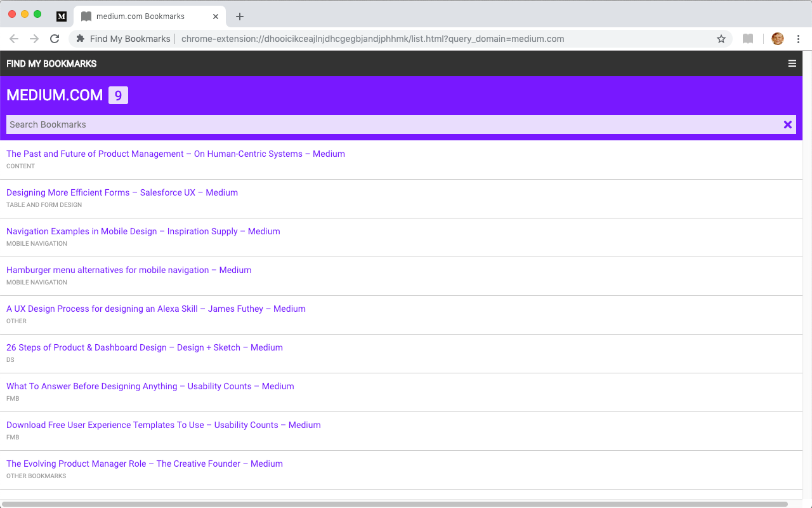Open the Evolving Product Manager Role bookmark
Image resolution: width=812 pixels, height=508 pixels.
(x=144, y=464)
